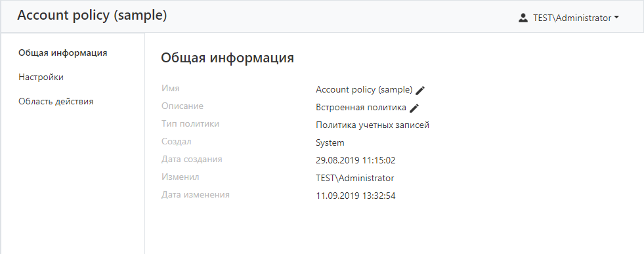Image resolution: width=644 pixels, height=254 pixels.
Task: Edit the description with the pencil icon
Action: 414,108
